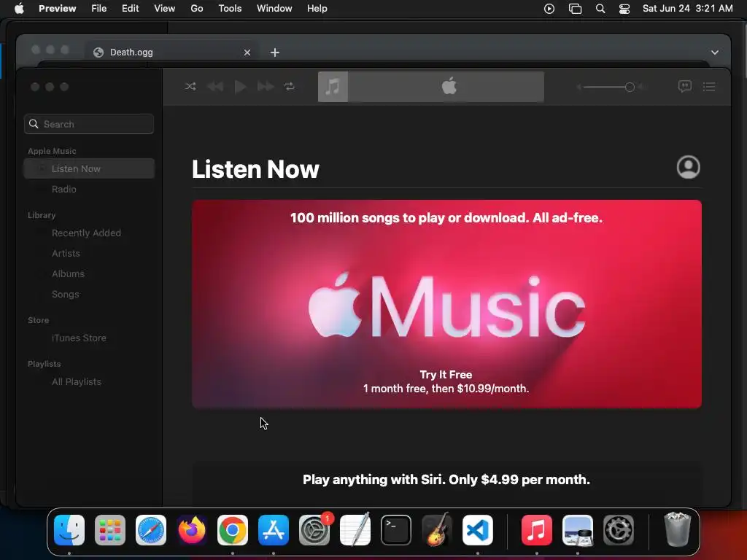Open Launchpad from the Dock
The height and width of the screenshot is (560, 747).
point(110,530)
